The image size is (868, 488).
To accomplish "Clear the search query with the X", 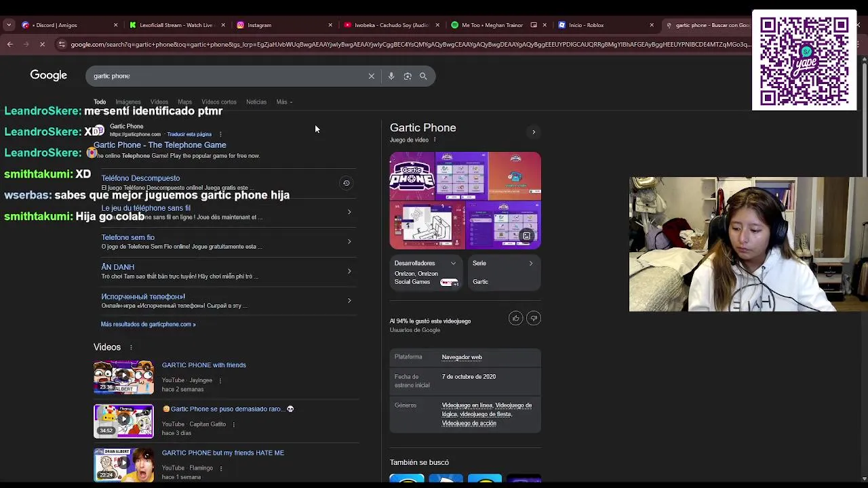I will pos(371,76).
